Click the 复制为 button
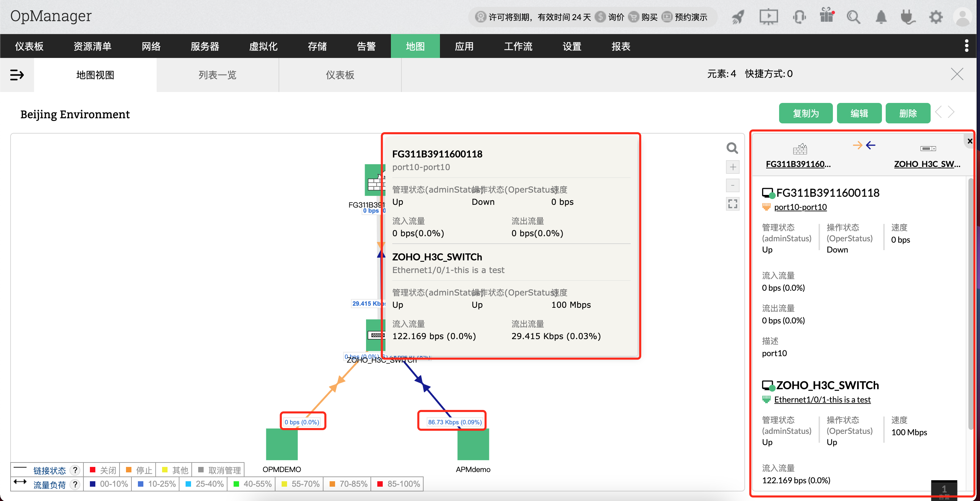The height and width of the screenshot is (501, 980). point(805,113)
